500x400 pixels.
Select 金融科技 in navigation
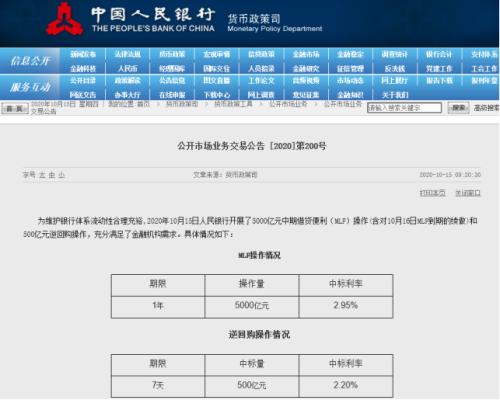[83, 69]
